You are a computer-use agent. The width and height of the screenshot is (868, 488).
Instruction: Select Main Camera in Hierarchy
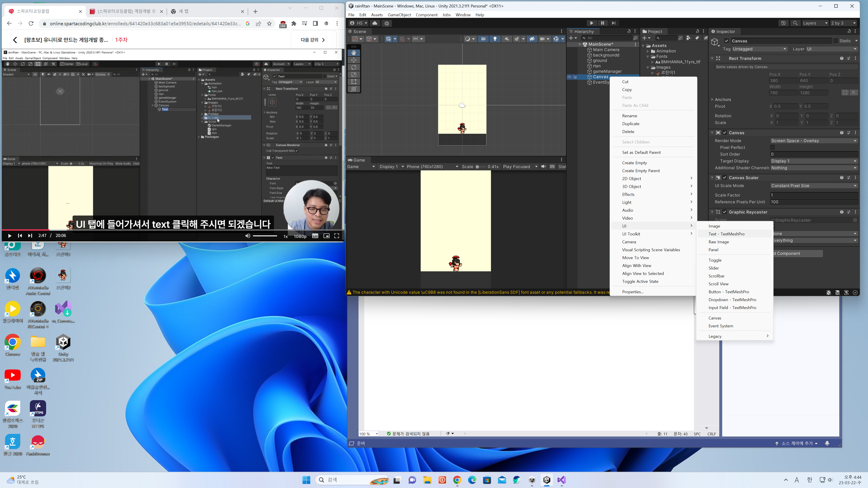pyautogui.click(x=606, y=50)
